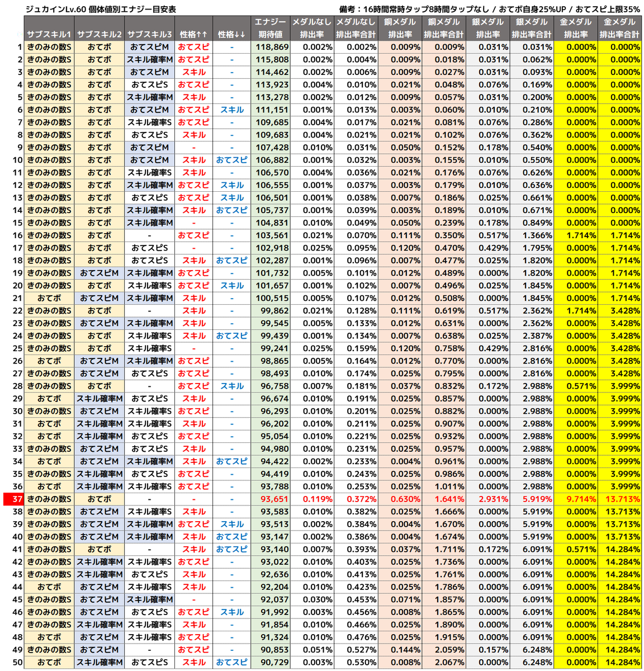This screenshot has width=644, height=671.
Task: Select the 103,561 energy cell
Action: pos(271,235)
